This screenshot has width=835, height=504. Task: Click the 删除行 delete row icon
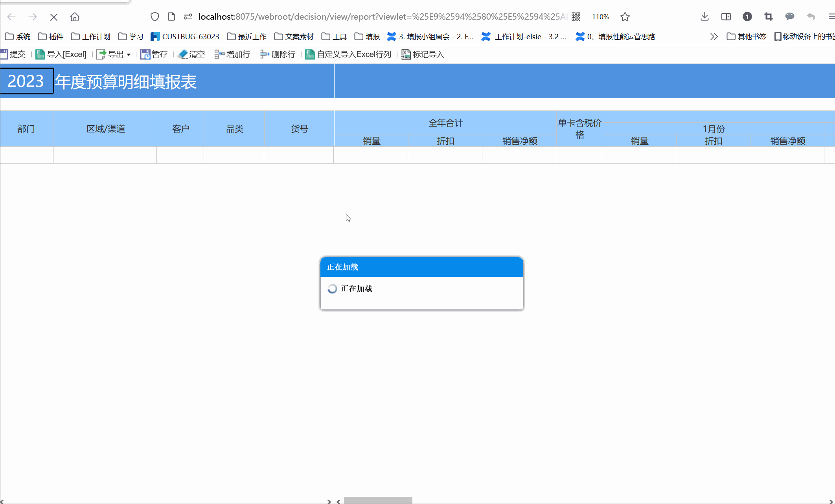pos(265,54)
